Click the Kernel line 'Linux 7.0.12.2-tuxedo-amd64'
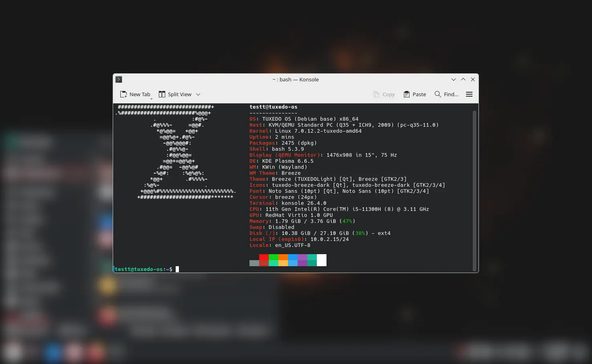 click(x=306, y=131)
